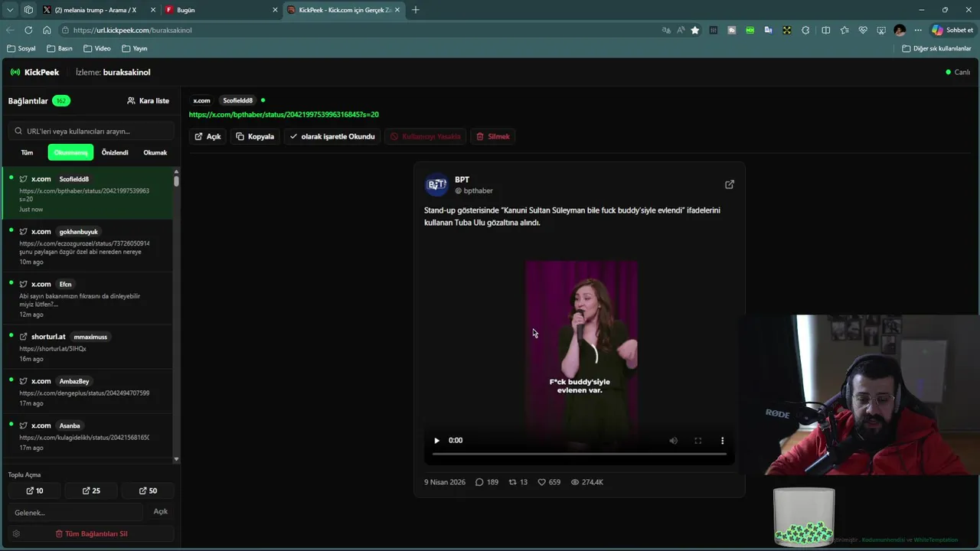This screenshot has height=551, width=980.
Task: Delete link with Silmek button
Action: pos(493,136)
